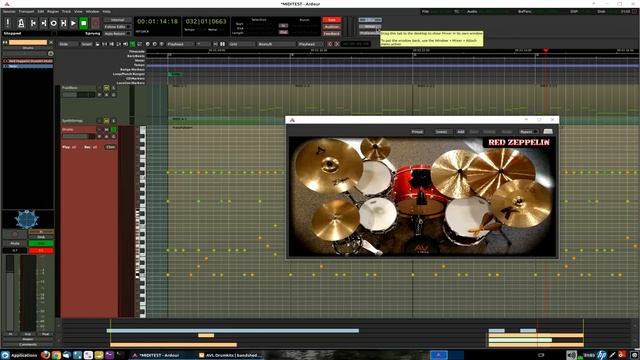The height and width of the screenshot is (360, 640).
Task: Open the Playhead zoom focus dropdown
Action: [181, 44]
